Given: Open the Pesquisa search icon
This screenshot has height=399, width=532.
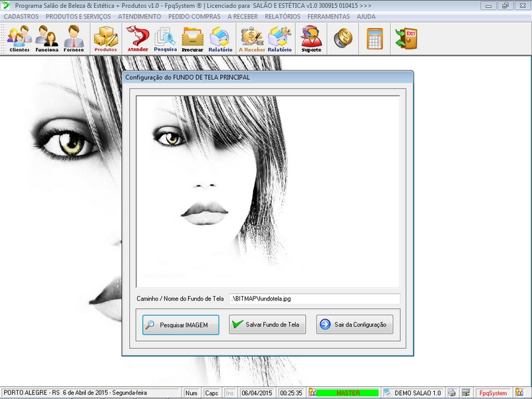Looking at the screenshot, I should click(165, 39).
